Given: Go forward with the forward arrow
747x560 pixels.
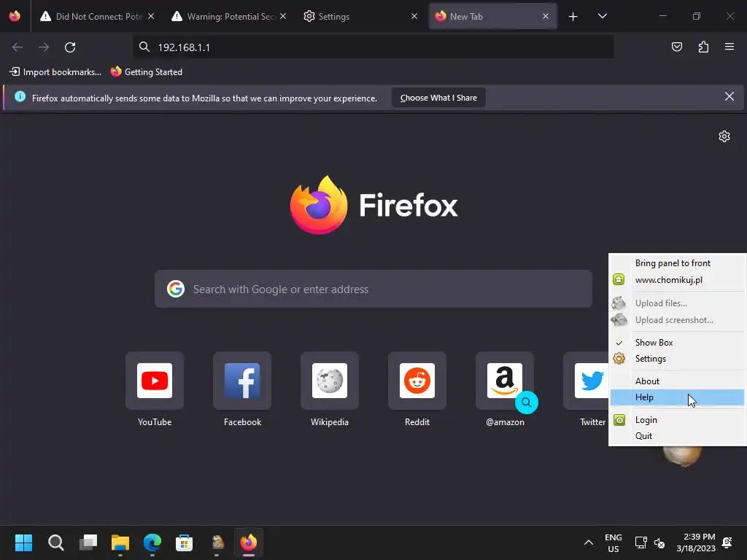Looking at the screenshot, I should coord(44,47).
